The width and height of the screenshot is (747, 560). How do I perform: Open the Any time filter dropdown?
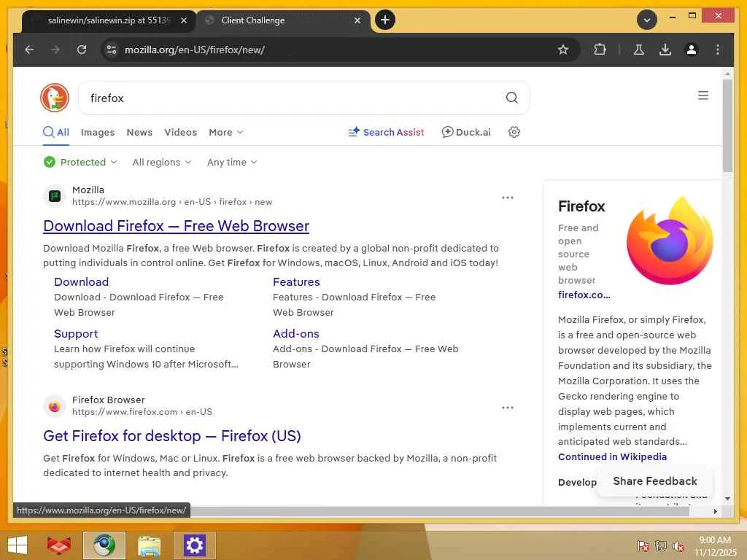[x=232, y=163]
